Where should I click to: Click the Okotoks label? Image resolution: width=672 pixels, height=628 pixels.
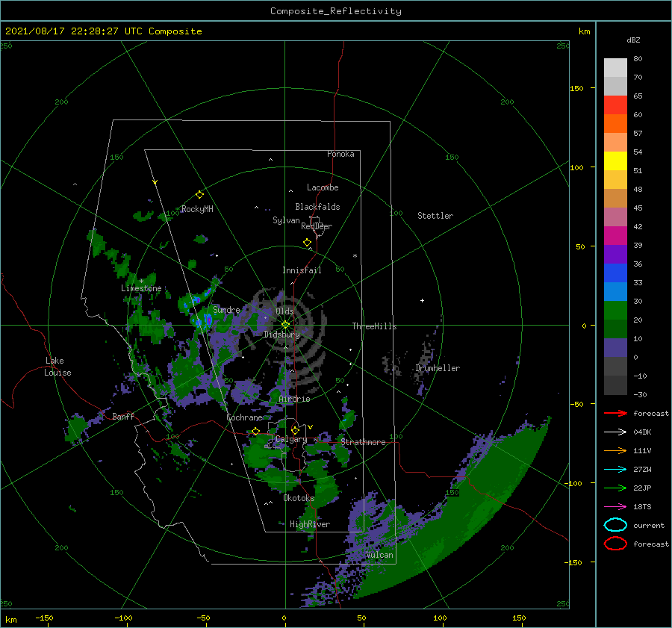click(299, 498)
